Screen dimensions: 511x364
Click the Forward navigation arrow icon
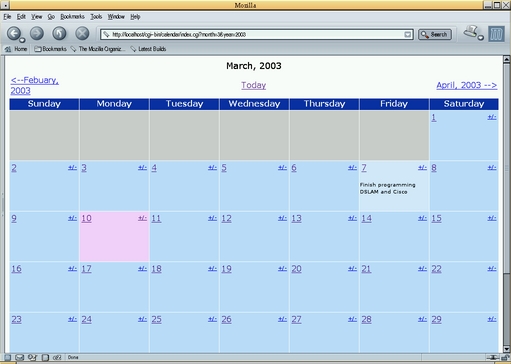pos(37,33)
